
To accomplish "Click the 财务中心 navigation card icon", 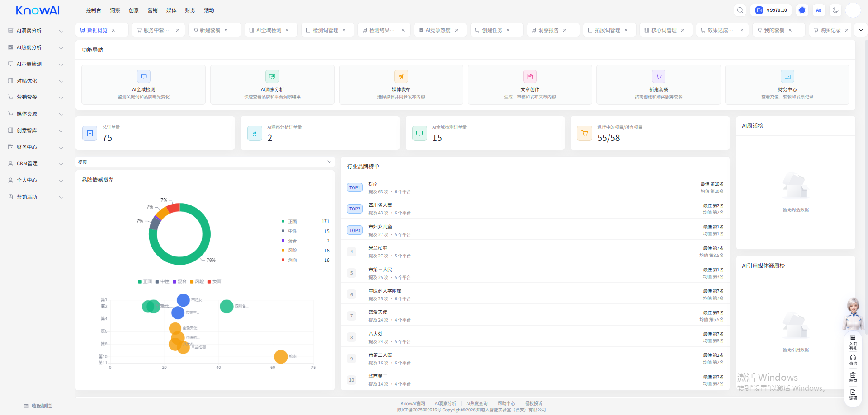I will [788, 76].
